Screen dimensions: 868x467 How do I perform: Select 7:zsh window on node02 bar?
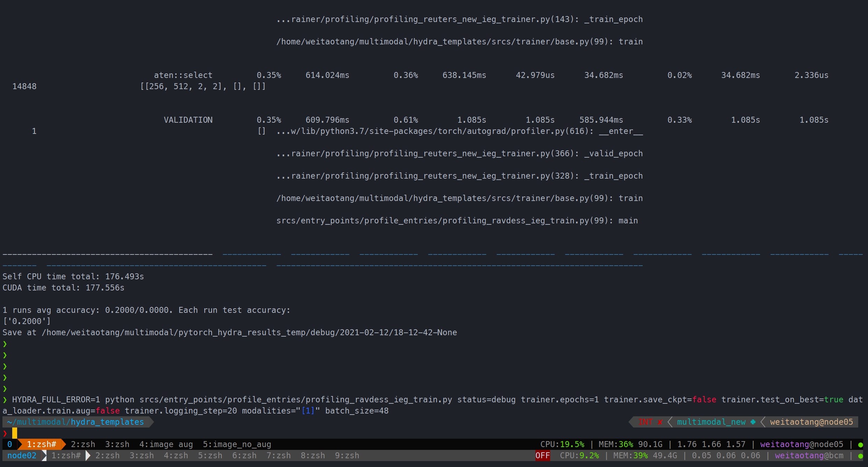click(x=279, y=455)
